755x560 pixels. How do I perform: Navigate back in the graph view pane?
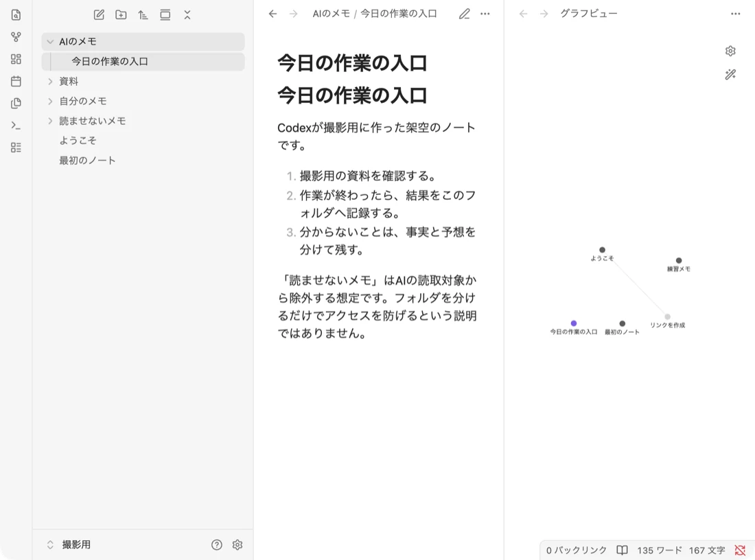point(524,14)
